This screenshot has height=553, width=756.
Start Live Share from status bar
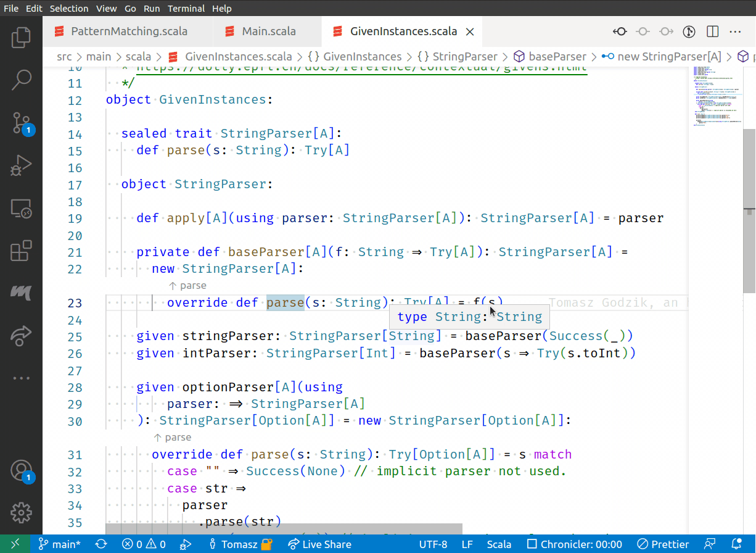click(x=319, y=544)
